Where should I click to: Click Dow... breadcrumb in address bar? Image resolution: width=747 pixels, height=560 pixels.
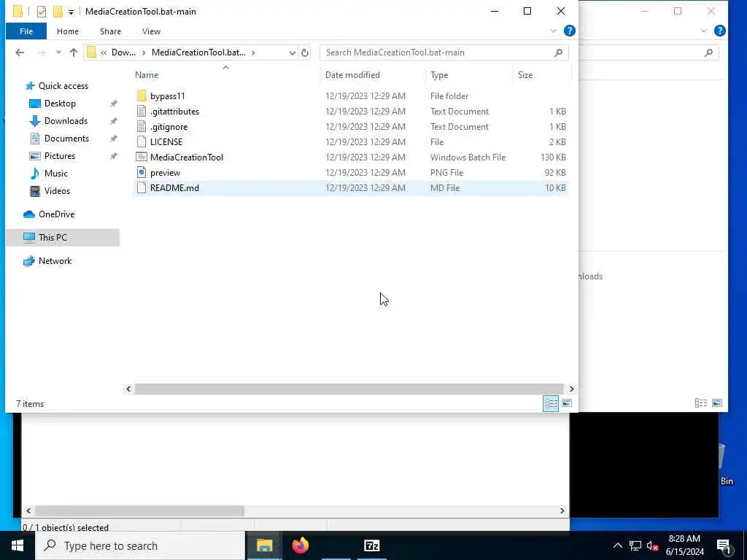(123, 52)
